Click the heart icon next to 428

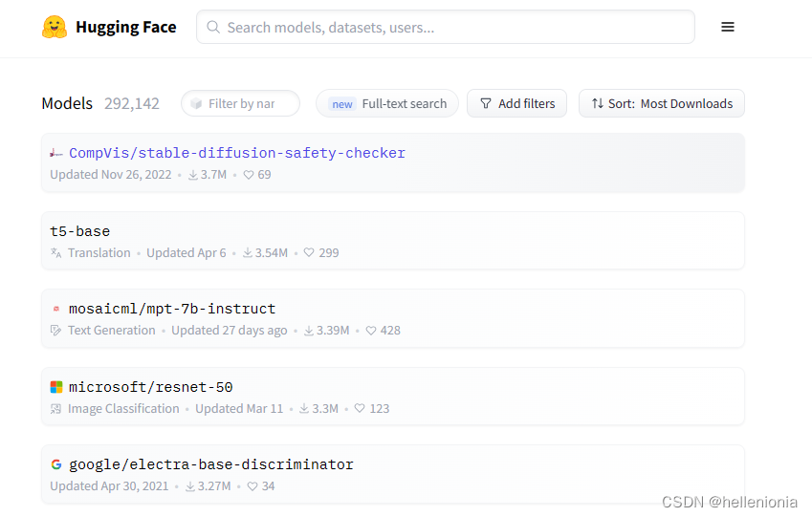tap(371, 331)
